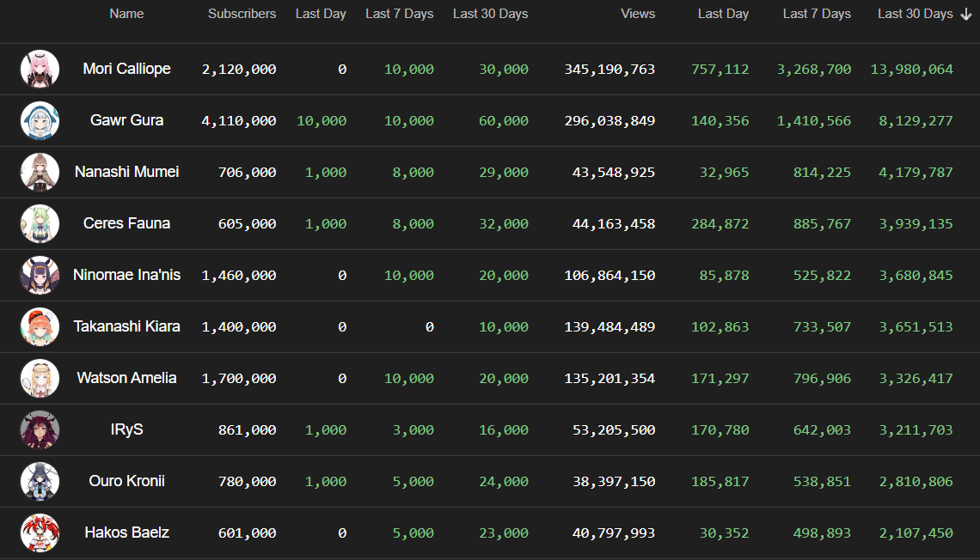Select total views 345,190,763
Image resolution: width=980 pixels, height=560 pixels.
(609, 70)
